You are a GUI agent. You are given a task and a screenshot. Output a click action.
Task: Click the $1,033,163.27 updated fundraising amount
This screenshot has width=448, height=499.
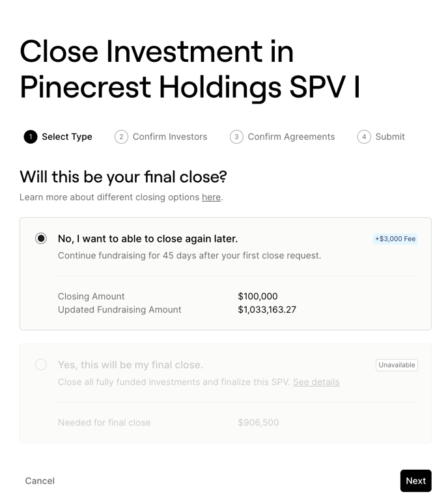[x=267, y=310]
